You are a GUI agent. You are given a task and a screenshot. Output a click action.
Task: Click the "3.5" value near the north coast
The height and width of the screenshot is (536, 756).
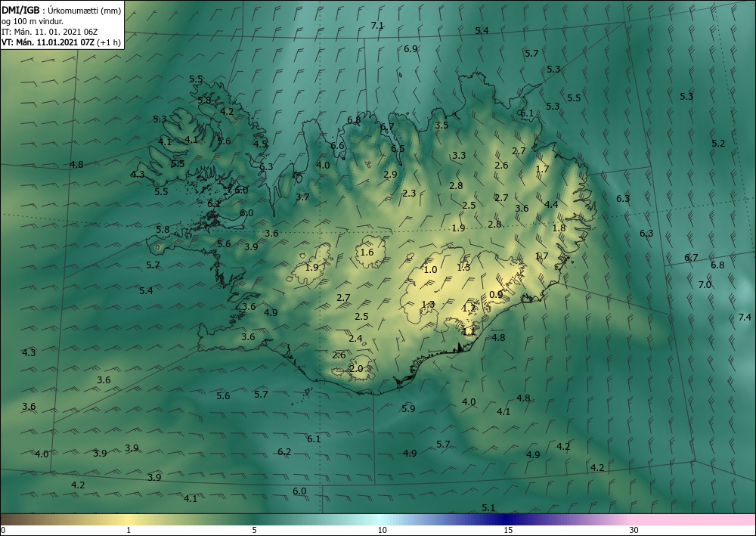coord(442,125)
